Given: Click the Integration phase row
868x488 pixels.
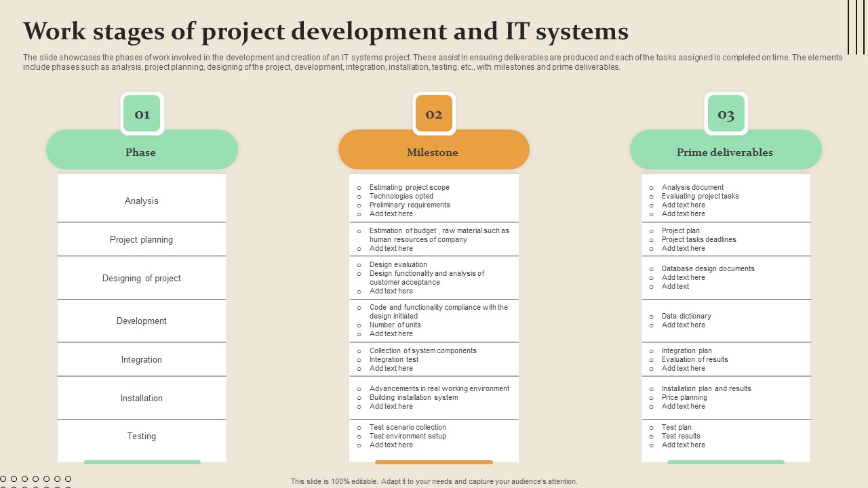Looking at the screenshot, I should point(142,359).
